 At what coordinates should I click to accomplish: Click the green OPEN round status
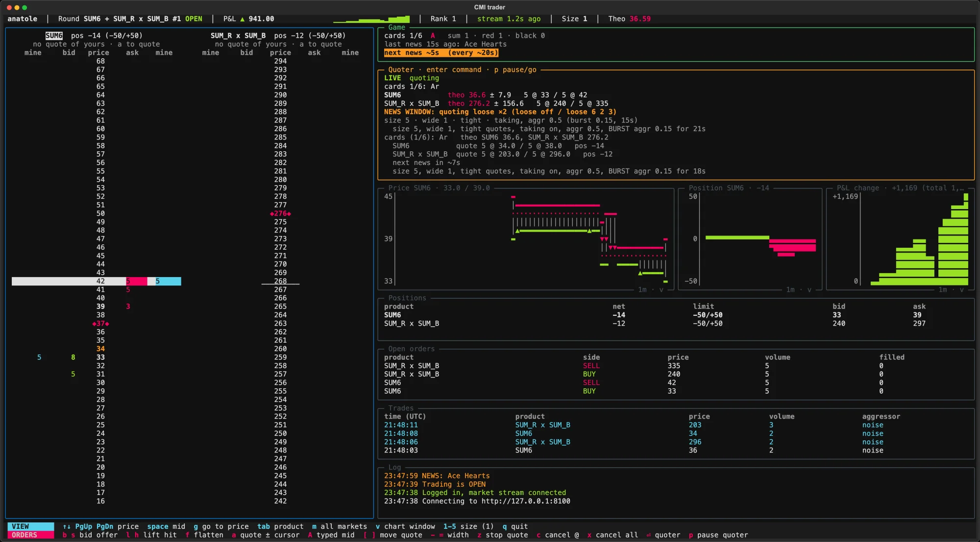pos(194,19)
